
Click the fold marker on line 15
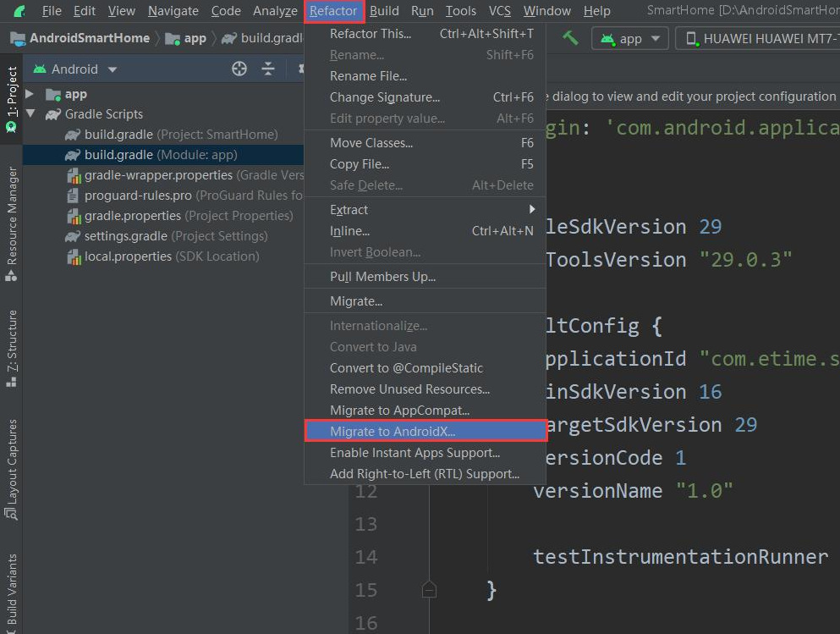pos(429,589)
